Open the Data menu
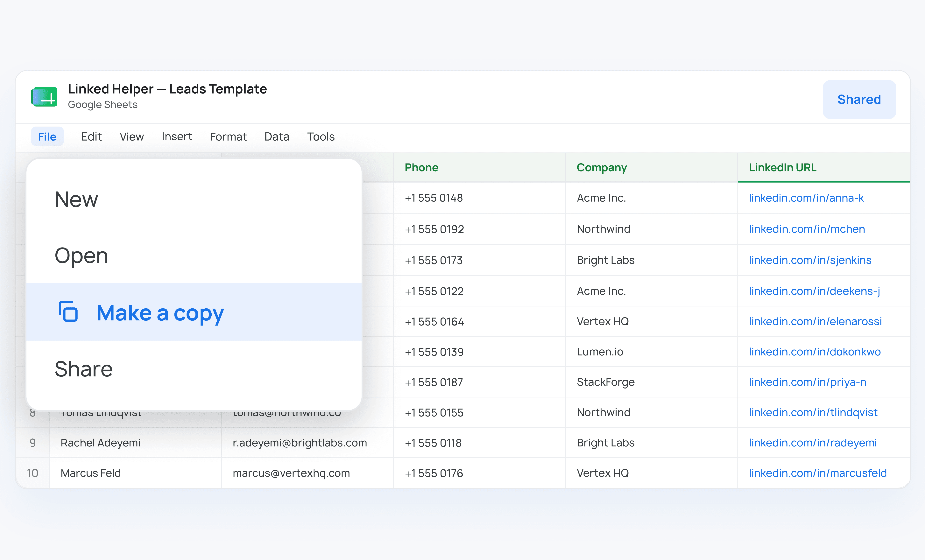This screenshot has height=560, width=925. (x=277, y=137)
